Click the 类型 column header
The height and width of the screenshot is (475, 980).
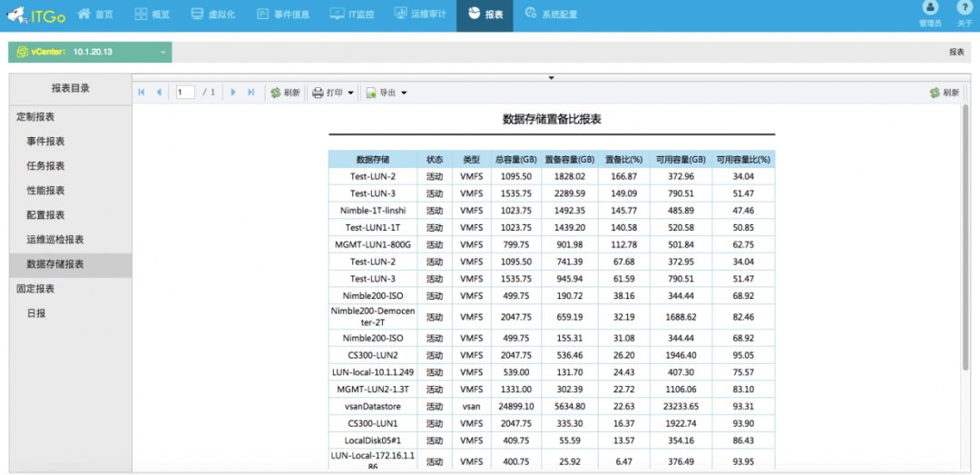coord(471,159)
